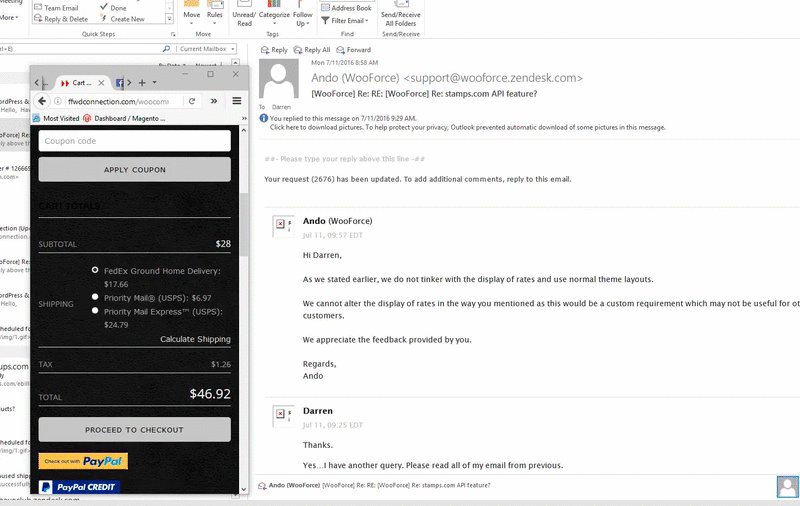Show site information icon in the address bar
Viewport: 800px width, 506px height.
(x=58, y=101)
